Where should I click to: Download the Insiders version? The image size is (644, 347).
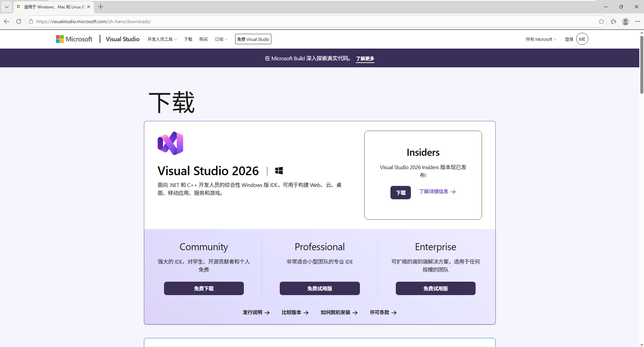tap(400, 193)
